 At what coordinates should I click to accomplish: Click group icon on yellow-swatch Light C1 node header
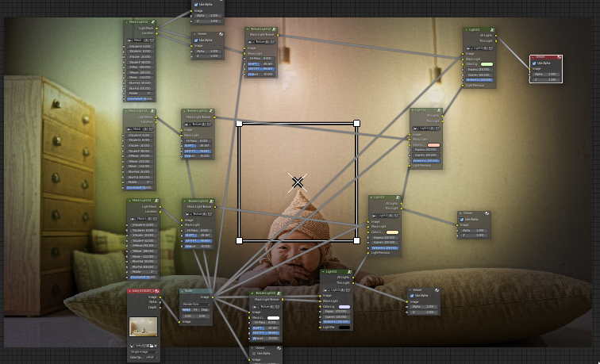[398, 197]
